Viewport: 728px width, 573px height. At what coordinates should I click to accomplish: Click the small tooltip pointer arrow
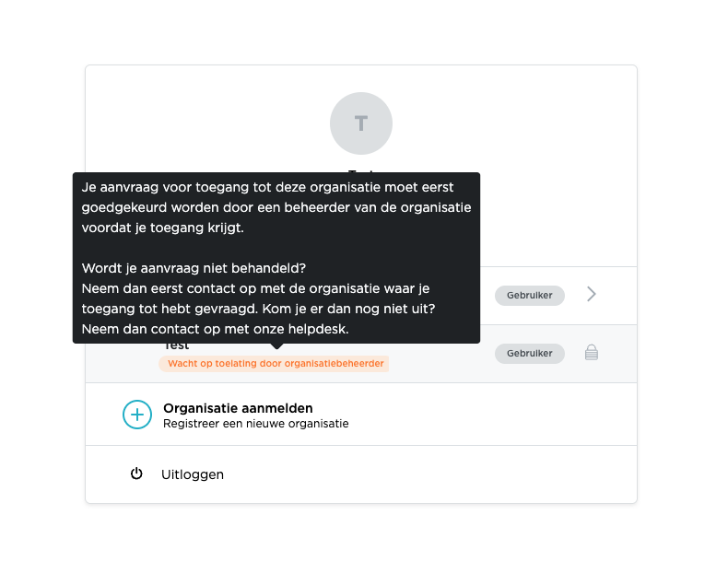276,346
